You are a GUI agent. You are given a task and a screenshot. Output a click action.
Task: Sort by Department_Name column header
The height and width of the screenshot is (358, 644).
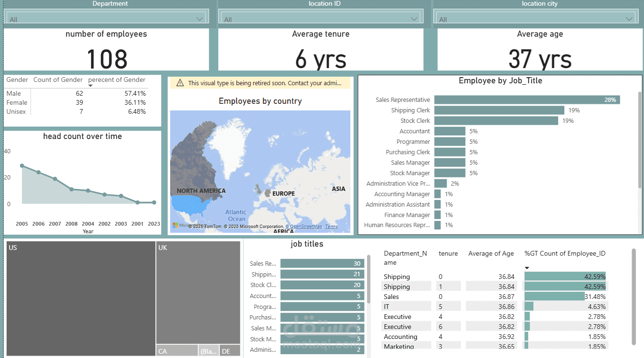pyautogui.click(x=405, y=258)
